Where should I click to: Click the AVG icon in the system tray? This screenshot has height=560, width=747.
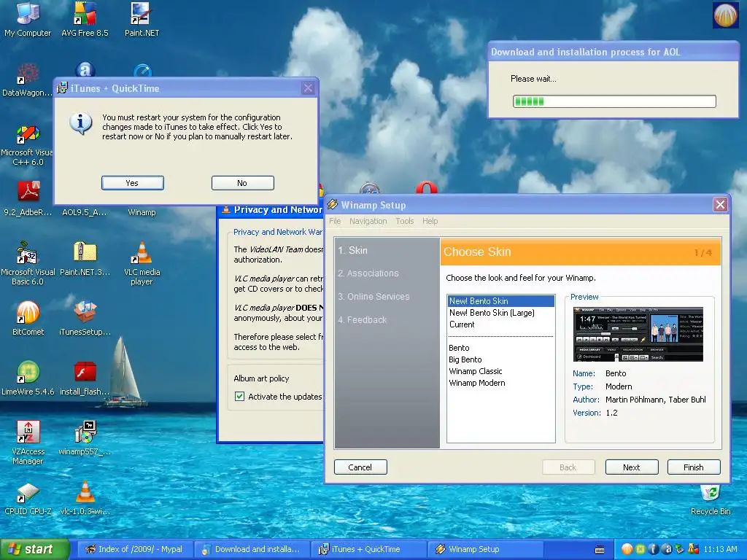tap(693, 549)
